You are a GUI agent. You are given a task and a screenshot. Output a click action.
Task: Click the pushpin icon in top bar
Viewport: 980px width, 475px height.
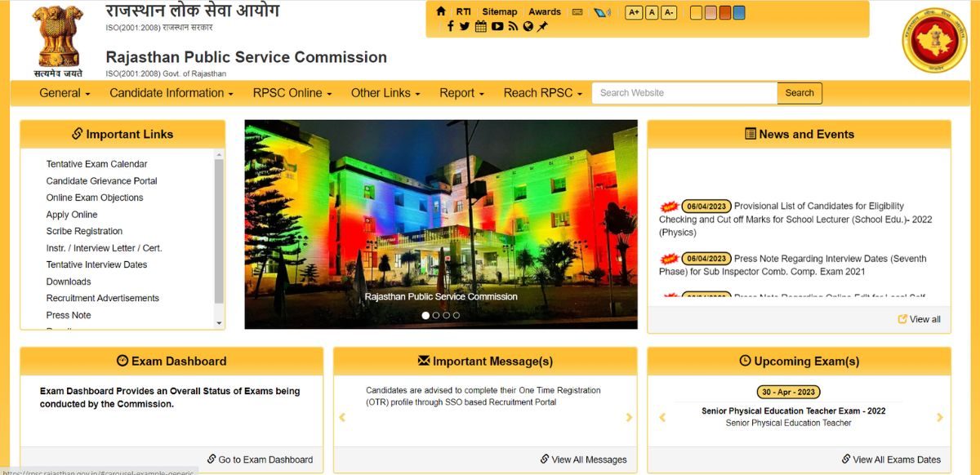click(542, 26)
